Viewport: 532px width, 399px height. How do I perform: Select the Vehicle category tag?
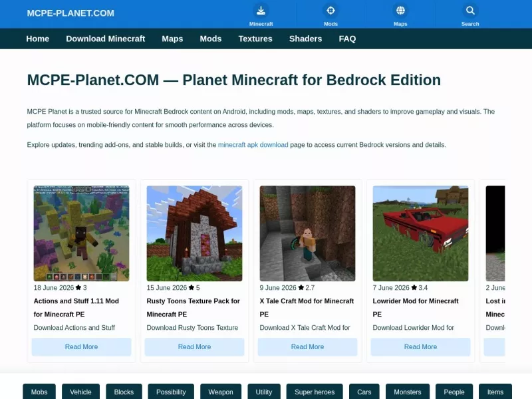[x=80, y=392]
